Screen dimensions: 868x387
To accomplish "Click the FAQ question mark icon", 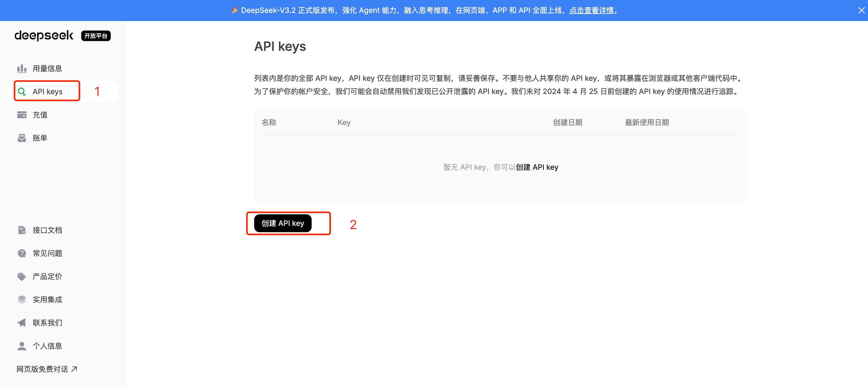I will tap(22, 254).
